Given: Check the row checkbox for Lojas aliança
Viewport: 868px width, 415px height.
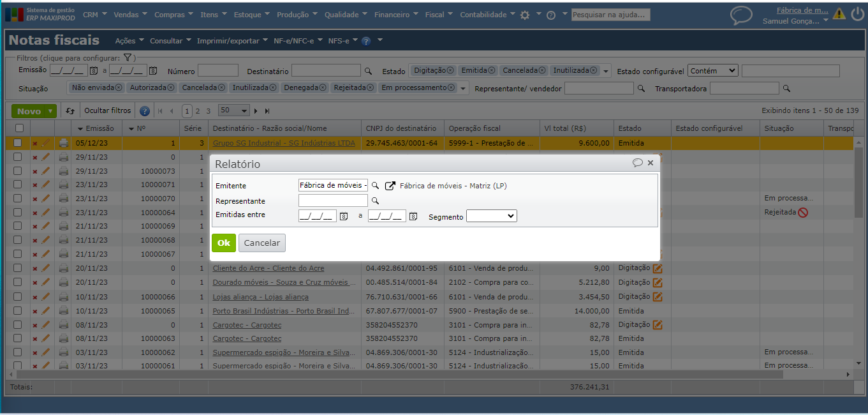Looking at the screenshot, I should click(18, 296).
